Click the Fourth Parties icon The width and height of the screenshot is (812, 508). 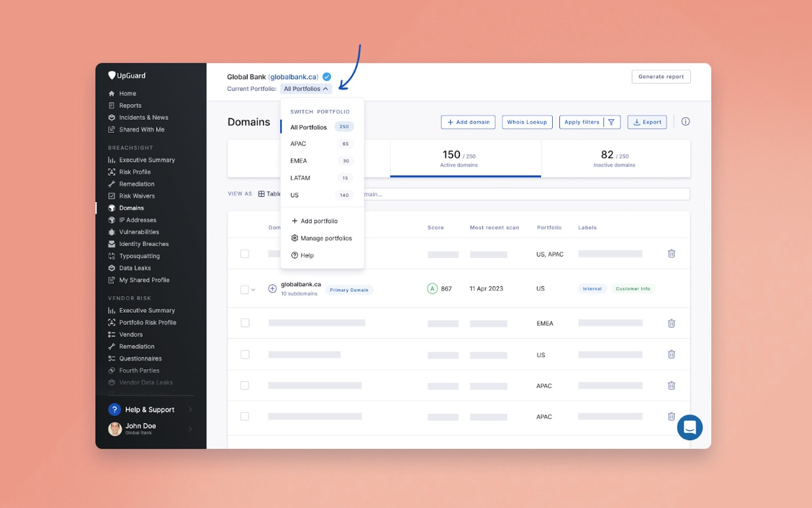pos(112,370)
